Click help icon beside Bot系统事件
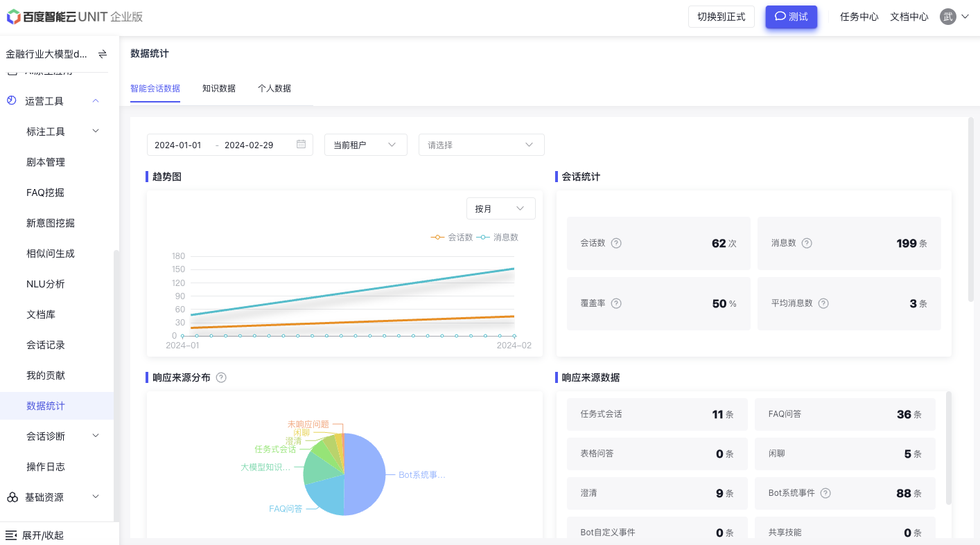This screenshot has width=980, height=545. click(x=825, y=493)
